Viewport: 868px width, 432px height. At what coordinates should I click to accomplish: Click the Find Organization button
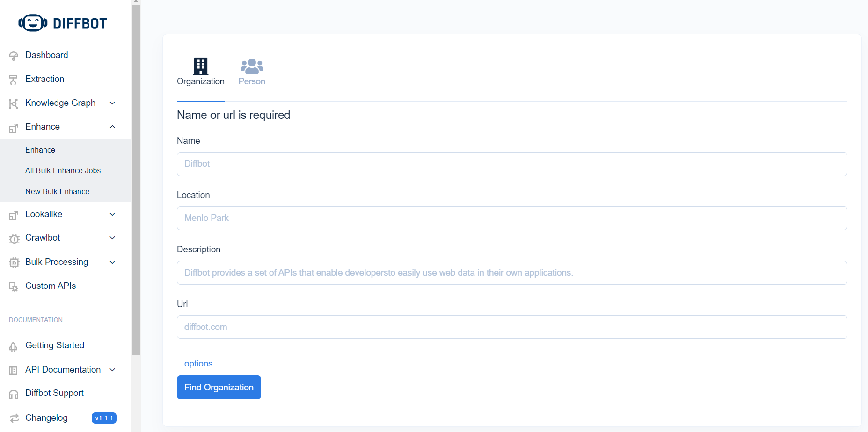click(219, 387)
